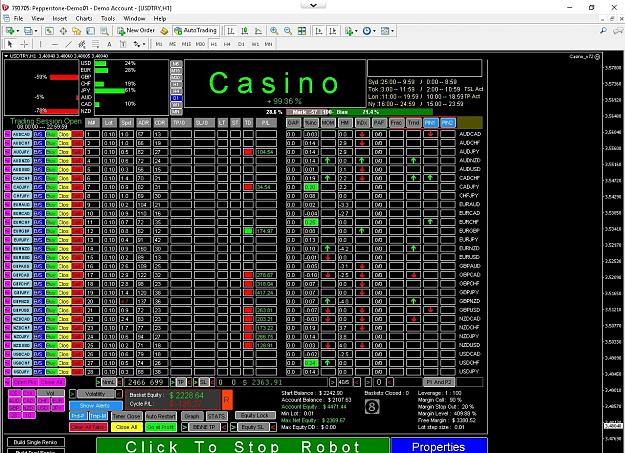This screenshot has height=453, width=625.
Task: Switch to candlestick chart icon
Action: (245, 31)
